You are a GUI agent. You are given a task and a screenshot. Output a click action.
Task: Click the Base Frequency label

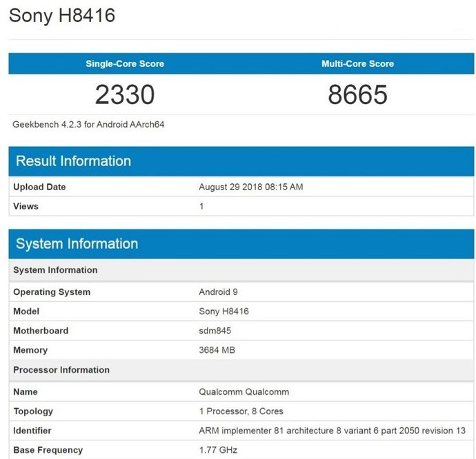[x=48, y=450]
